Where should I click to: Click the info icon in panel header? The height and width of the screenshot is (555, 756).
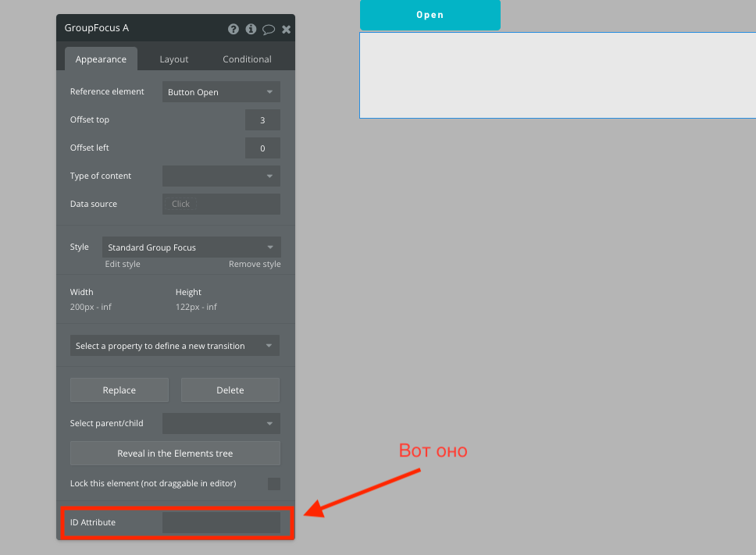[x=251, y=30]
